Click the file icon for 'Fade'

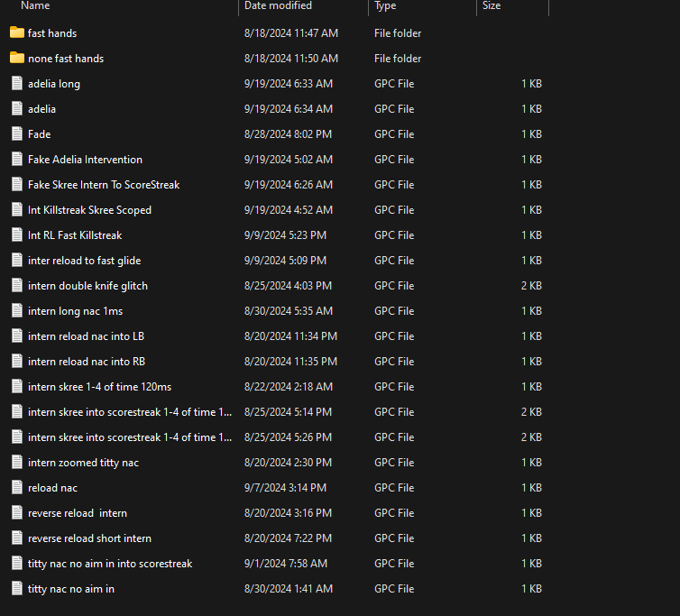[17, 133]
